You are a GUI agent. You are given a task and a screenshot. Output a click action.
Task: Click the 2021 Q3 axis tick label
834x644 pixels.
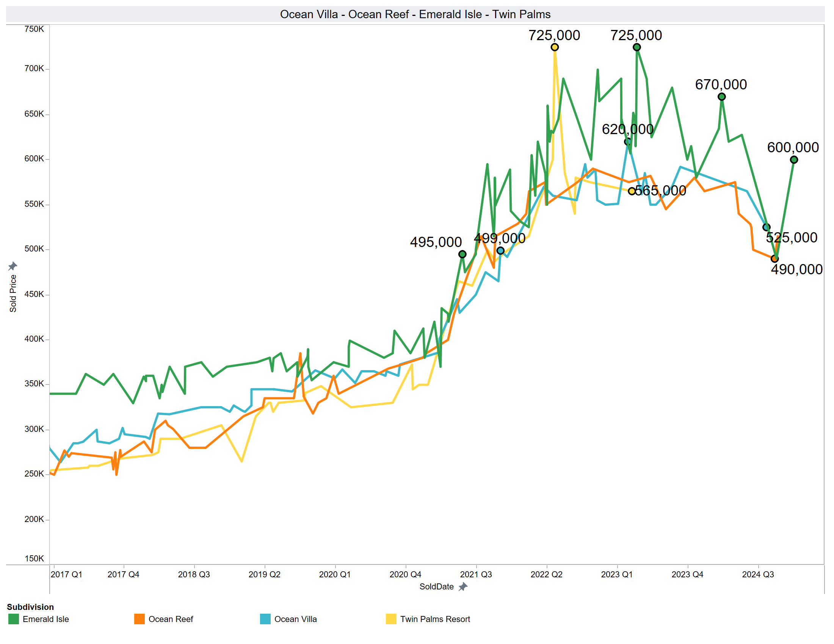(476, 575)
